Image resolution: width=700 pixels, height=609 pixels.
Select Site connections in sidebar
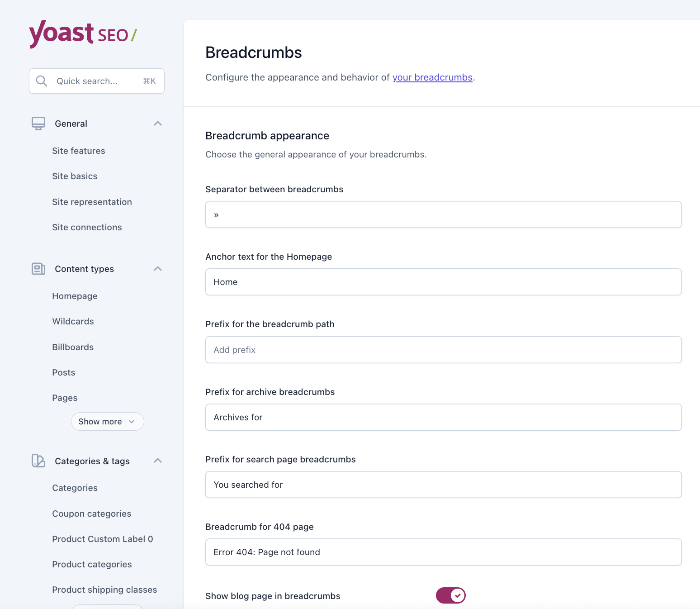pyautogui.click(x=87, y=227)
